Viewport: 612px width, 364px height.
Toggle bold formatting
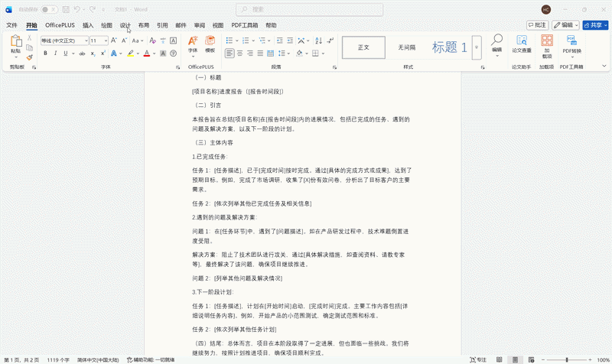pos(45,54)
